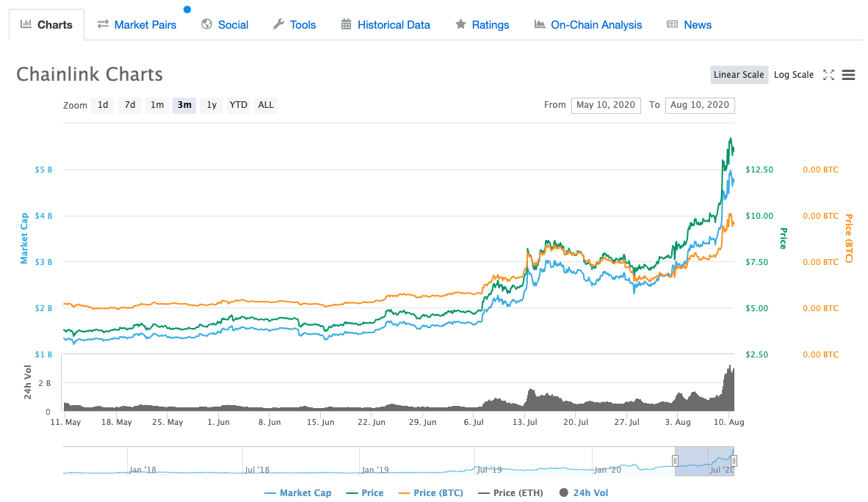Choose the YTD zoom range
The image size is (868, 502).
pos(239,105)
